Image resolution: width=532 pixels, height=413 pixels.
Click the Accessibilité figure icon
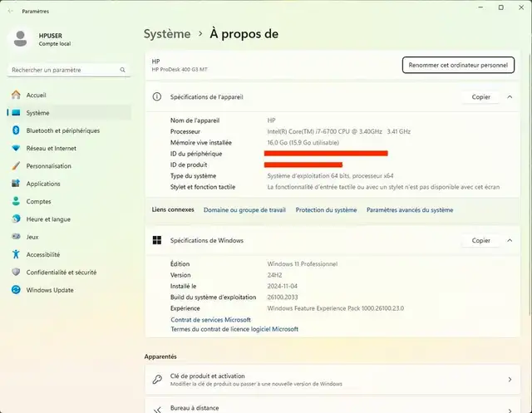click(16, 254)
